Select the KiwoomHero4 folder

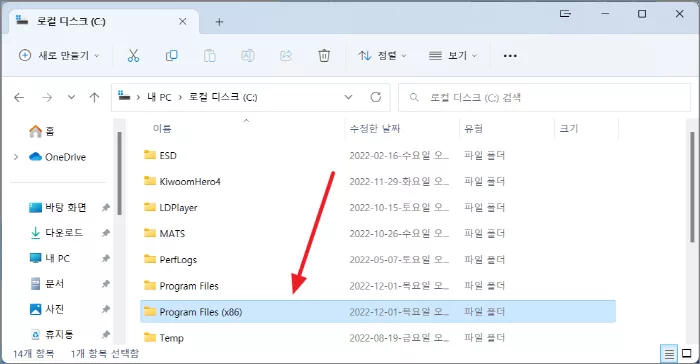coord(378,181)
